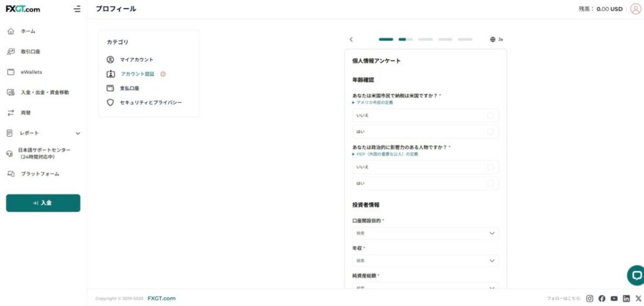Open the FXGT LinkedIn page icon
644x306 pixels.
pos(626,298)
